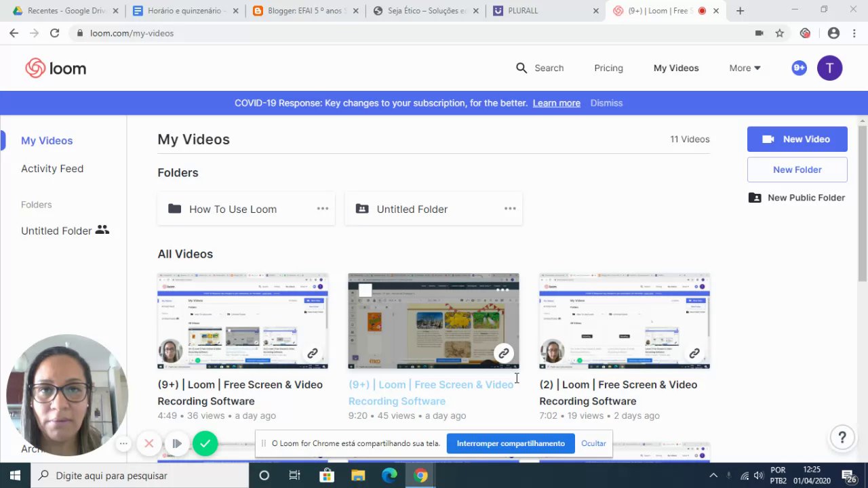Viewport: 868px width, 488px height.
Task: Open File Explorer from taskbar
Action: [357, 475]
